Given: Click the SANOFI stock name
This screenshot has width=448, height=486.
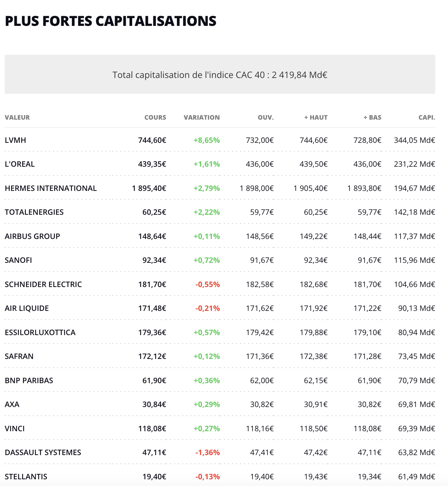Looking at the screenshot, I should [18, 260].
